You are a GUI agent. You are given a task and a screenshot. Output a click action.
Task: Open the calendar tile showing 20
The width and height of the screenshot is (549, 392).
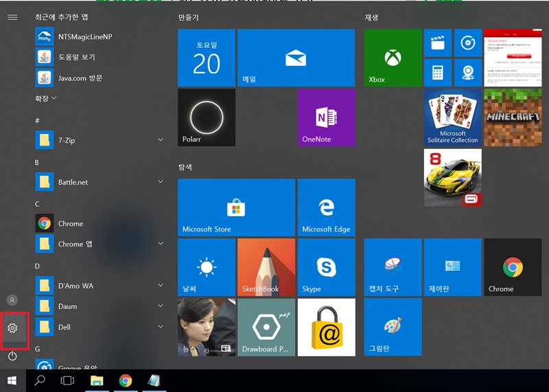point(207,58)
